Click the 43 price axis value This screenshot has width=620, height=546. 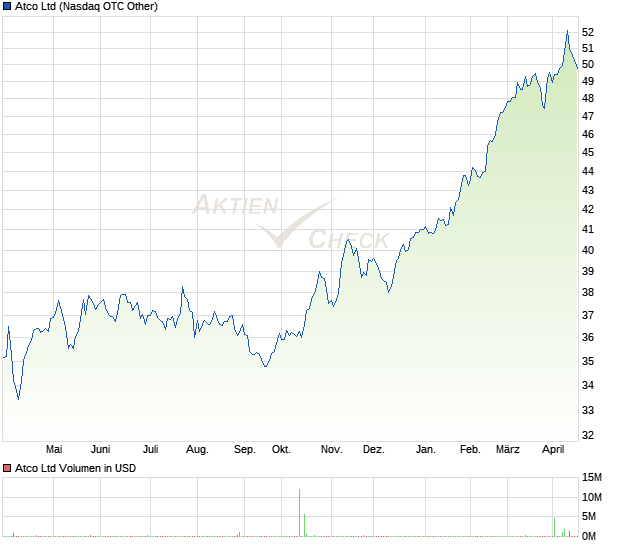tap(588, 190)
